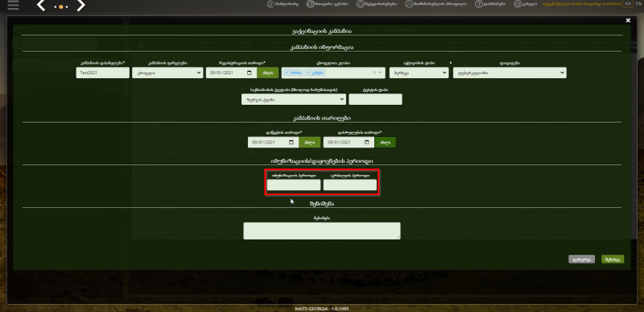This screenshot has height=312, width=644.
Task: Click the left navigation arrow in header
Action: 41,6
